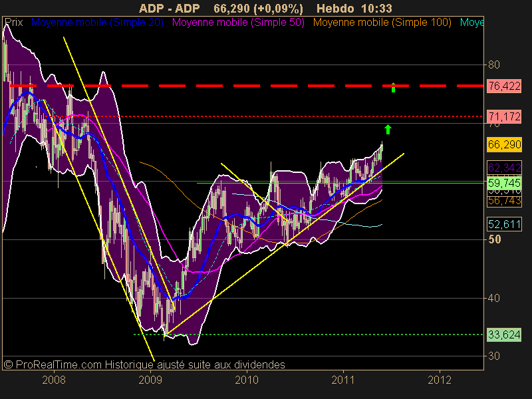
Task: Select 'Moyenne mobile (Simple 50)' legend entry
Action: [x=238, y=23]
